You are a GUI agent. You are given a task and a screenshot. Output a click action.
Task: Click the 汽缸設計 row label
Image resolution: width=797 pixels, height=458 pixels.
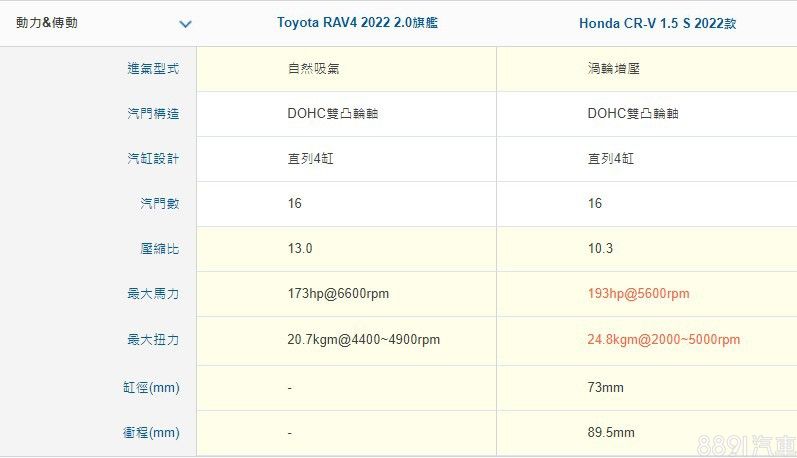(153, 159)
